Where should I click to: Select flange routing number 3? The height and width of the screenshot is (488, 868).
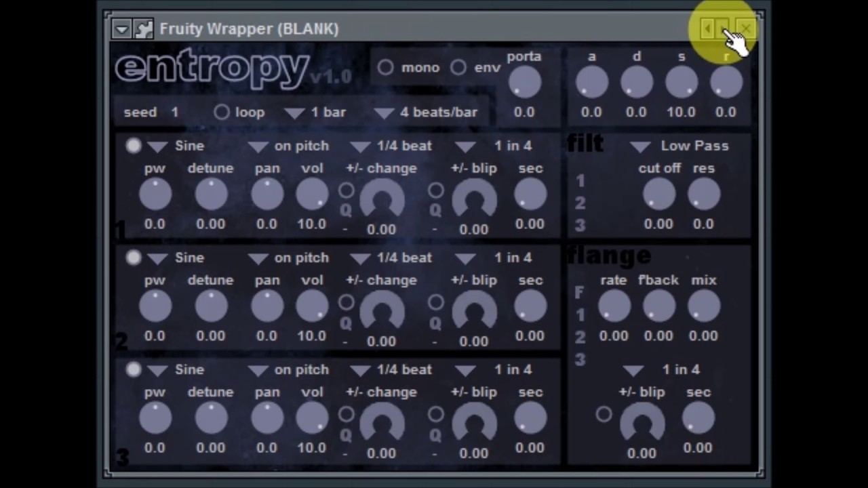[580, 359]
